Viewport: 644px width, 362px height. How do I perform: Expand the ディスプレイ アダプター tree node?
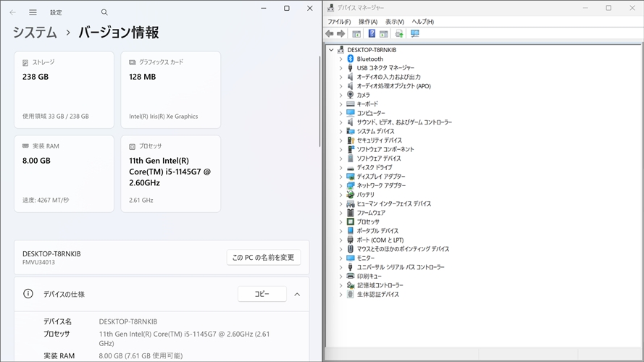pyautogui.click(x=340, y=177)
